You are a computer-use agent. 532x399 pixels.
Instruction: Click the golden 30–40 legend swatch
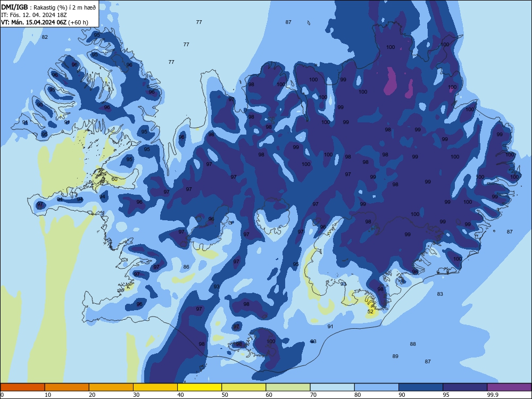point(155,387)
